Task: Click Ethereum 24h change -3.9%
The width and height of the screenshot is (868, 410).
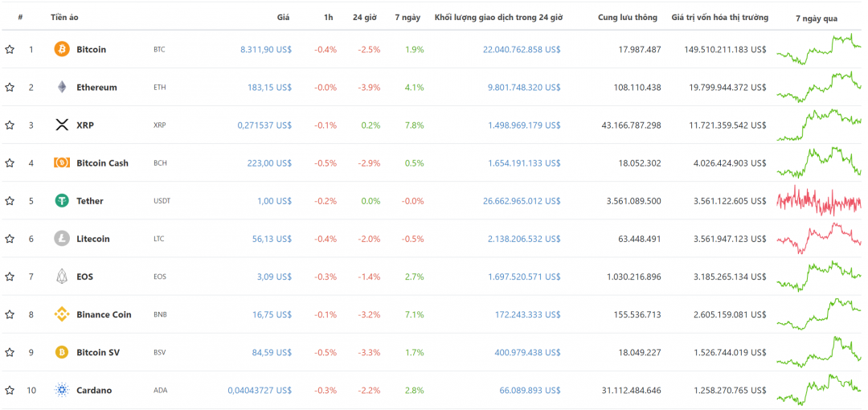Action: coord(369,87)
